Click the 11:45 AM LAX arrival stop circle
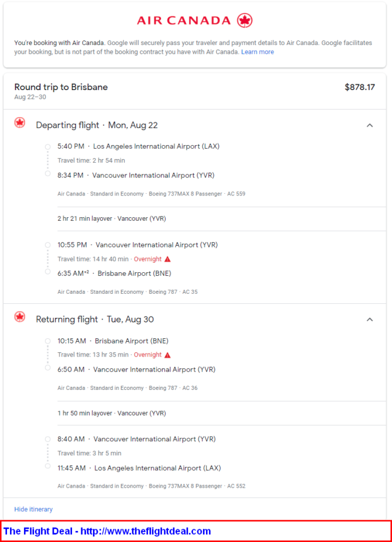392x542 pixels. pyautogui.click(x=47, y=466)
